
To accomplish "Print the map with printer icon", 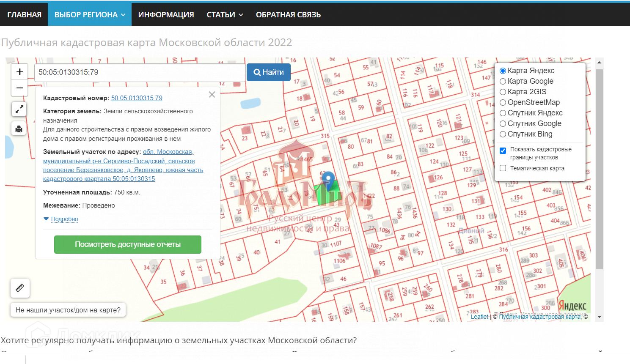I will [x=19, y=129].
